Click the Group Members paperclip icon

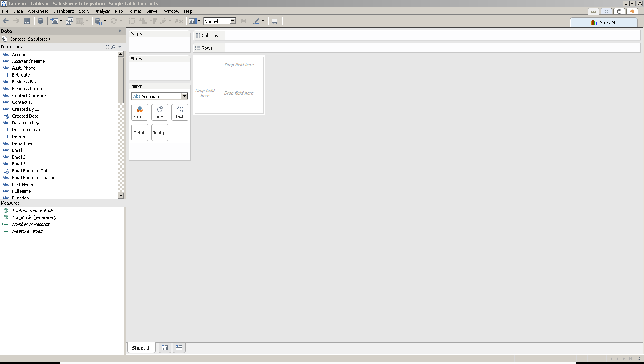pyautogui.click(x=163, y=21)
